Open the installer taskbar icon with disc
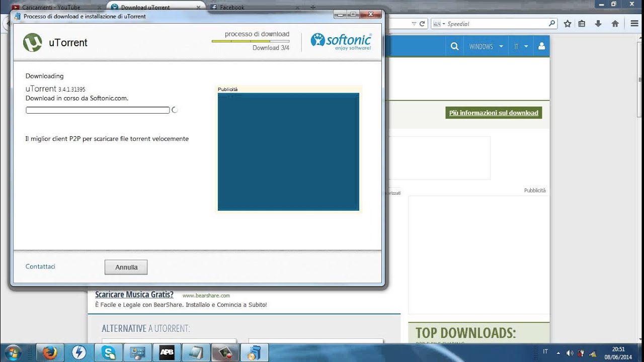Screen dimensions: 644x362 254,352
